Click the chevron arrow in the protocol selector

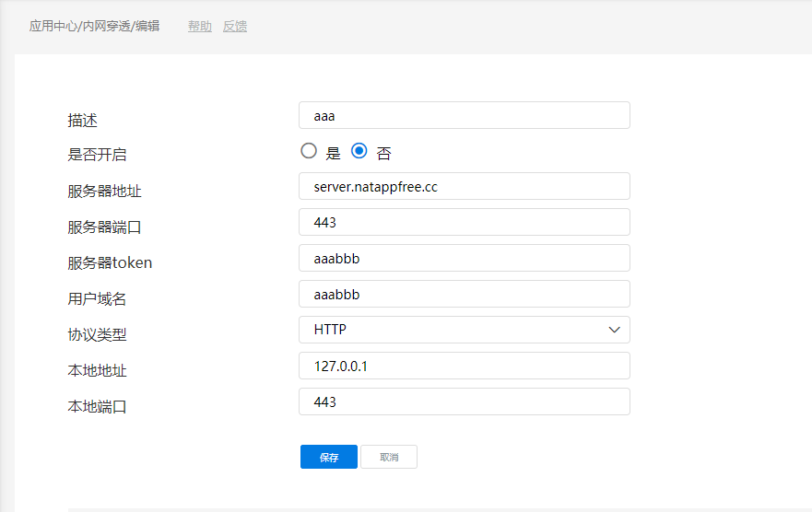[x=615, y=330]
